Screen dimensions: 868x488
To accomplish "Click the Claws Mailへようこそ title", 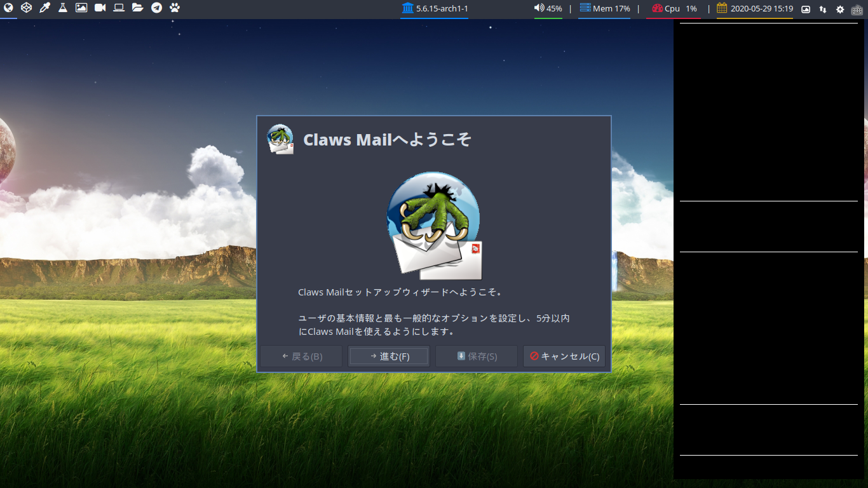I will pyautogui.click(x=387, y=140).
